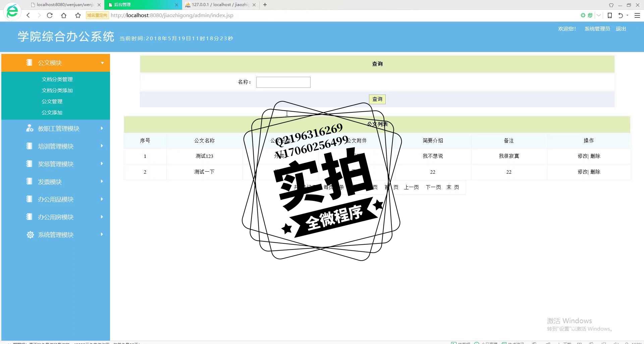This screenshot has width=644, height=344.
Task: Open 文档分类管理 menu item
Action: [57, 79]
